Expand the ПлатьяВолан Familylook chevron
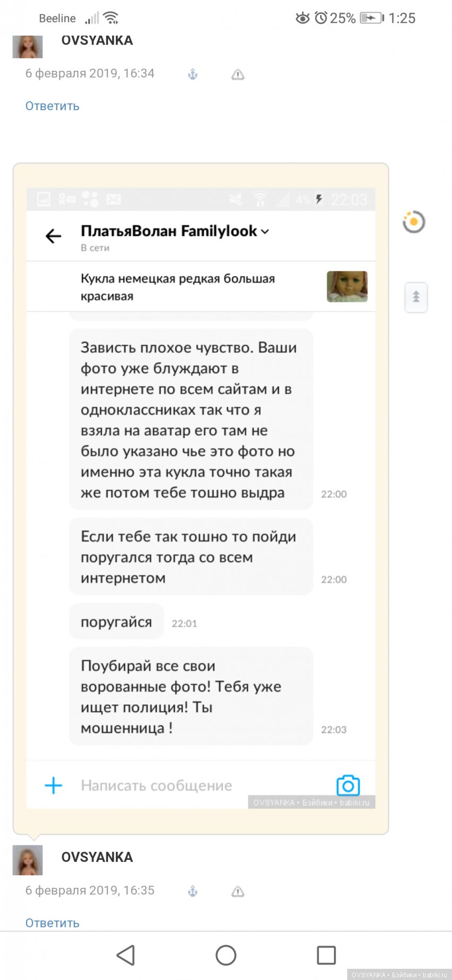This screenshot has height=980, width=452. [265, 231]
